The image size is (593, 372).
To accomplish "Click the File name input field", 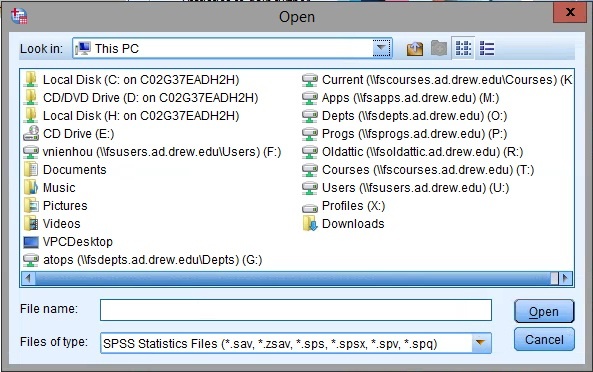I will pyautogui.click(x=296, y=310).
